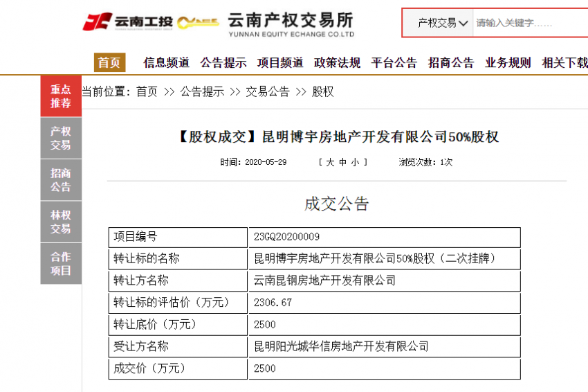Select the 林权交易 sidebar button

[61, 222]
